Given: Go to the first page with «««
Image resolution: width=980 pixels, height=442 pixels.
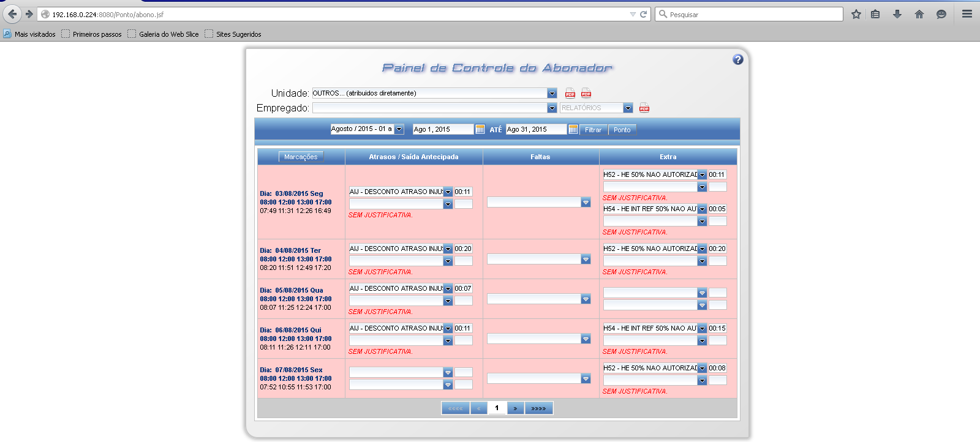Looking at the screenshot, I should [455, 408].
